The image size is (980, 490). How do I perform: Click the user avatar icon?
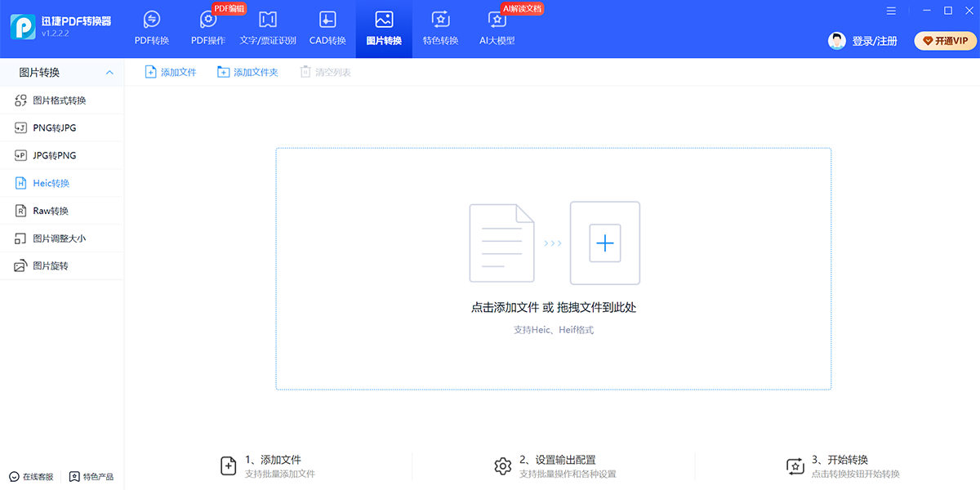[x=836, y=41]
